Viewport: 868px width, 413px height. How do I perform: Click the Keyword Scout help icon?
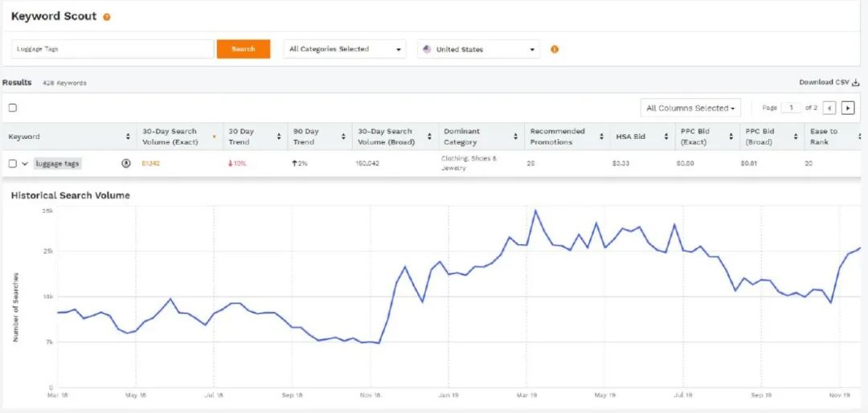(x=107, y=17)
